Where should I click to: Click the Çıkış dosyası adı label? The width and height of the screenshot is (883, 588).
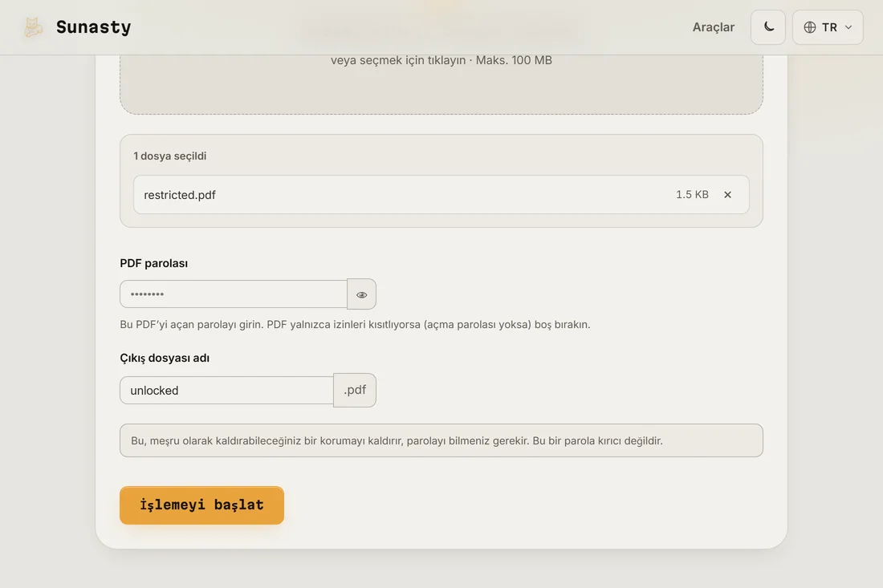click(x=165, y=358)
